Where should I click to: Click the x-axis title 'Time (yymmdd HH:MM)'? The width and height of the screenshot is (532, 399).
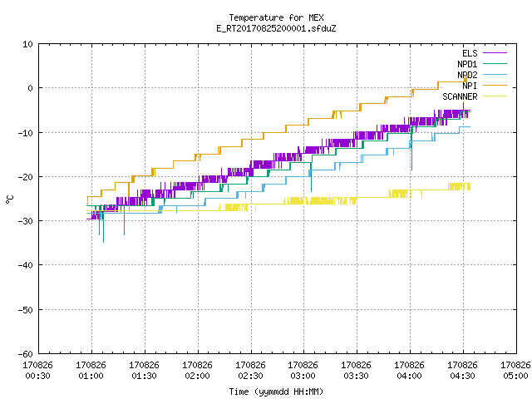[x=276, y=392]
